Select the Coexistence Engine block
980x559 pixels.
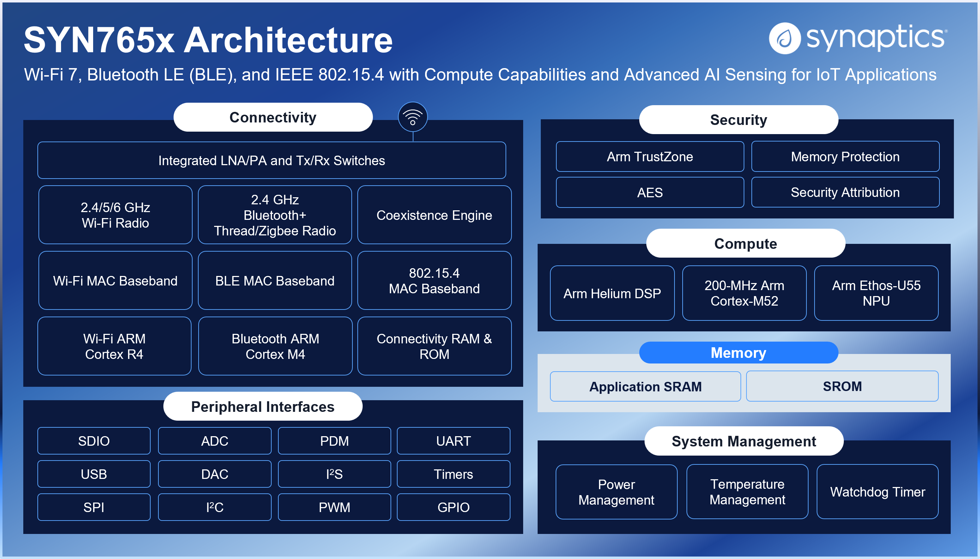click(434, 215)
